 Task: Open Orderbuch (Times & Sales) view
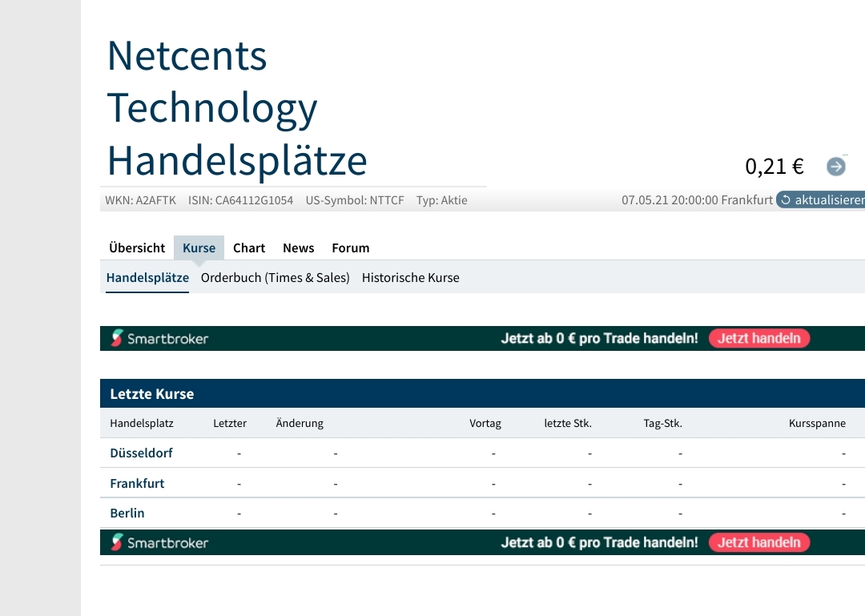pyautogui.click(x=276, y=277)
